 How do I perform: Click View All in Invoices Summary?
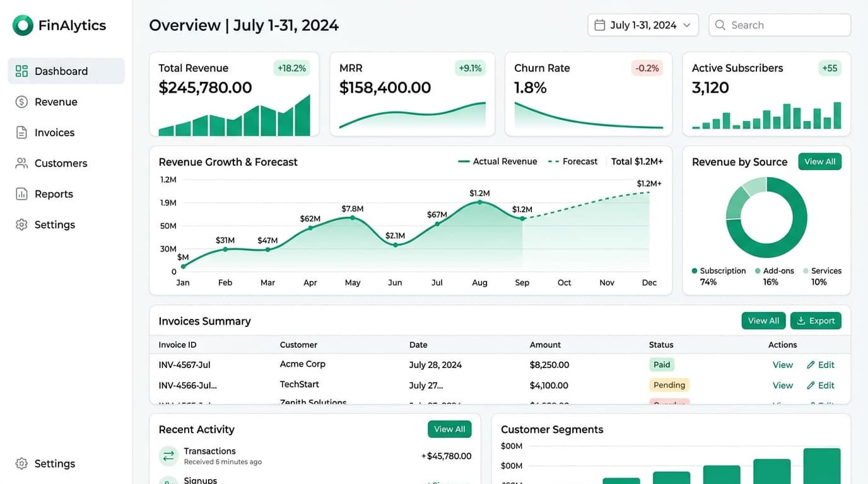pos(763,321)
